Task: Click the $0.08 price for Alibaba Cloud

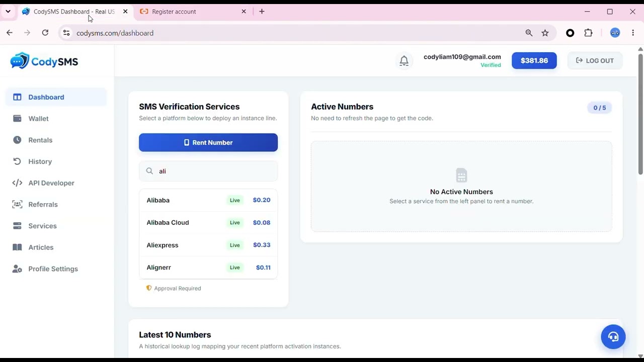Action: click(x=262, y=222)
